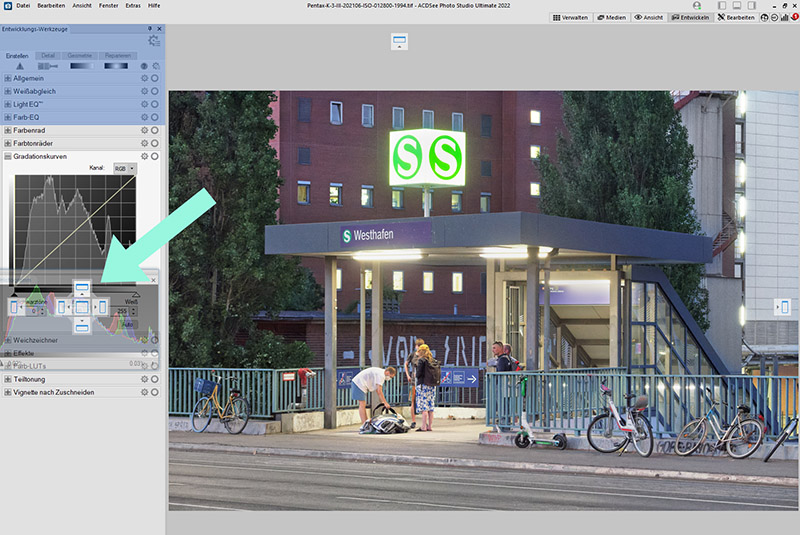This screenshot has height=535, width=800.
Task: Open the Kanal RGB dropdown
Action: click(124, 168)
